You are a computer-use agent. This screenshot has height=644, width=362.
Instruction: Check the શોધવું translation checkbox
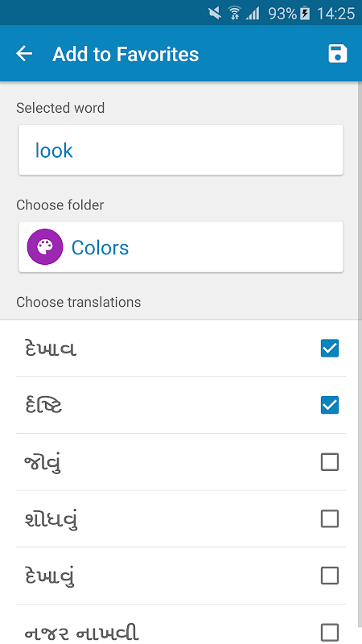click(330, 519)
